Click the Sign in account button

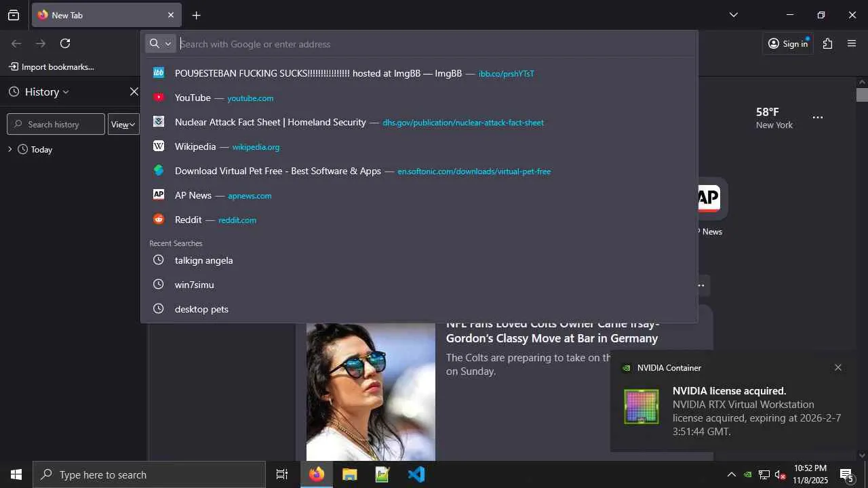pyautogui.click(x=788, y=43)
